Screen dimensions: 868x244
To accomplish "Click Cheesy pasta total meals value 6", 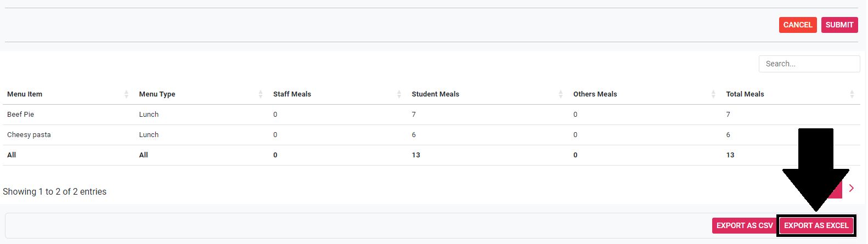I will click(728, 135).
